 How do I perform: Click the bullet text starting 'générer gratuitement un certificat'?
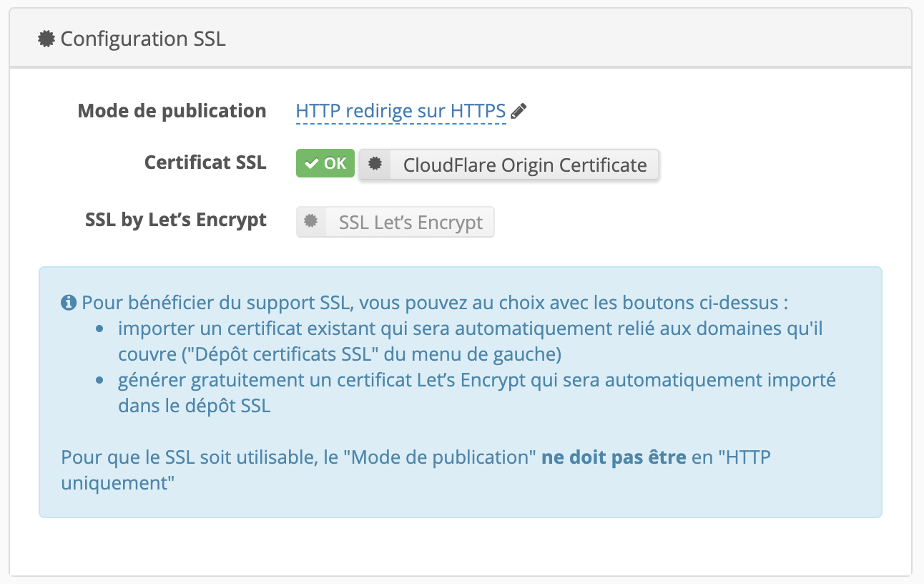477,392
